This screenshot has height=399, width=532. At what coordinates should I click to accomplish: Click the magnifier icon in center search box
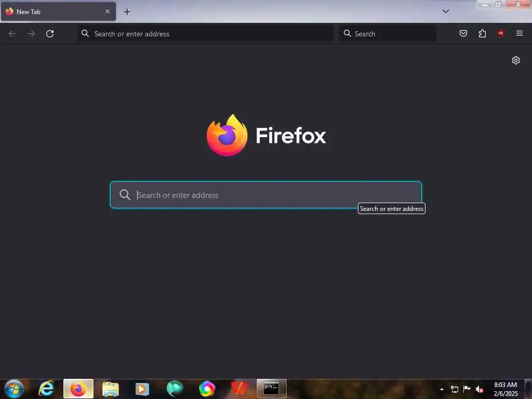125,195
